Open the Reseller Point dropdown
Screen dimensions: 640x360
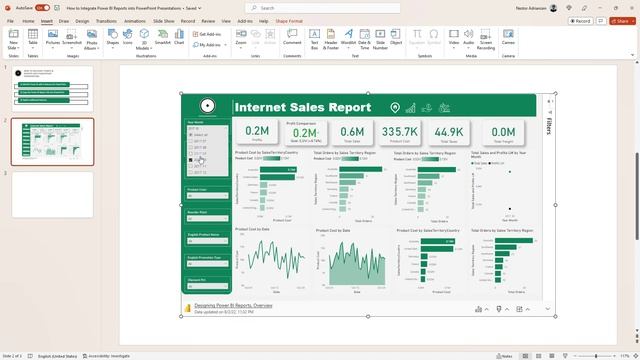coord(207,218)
